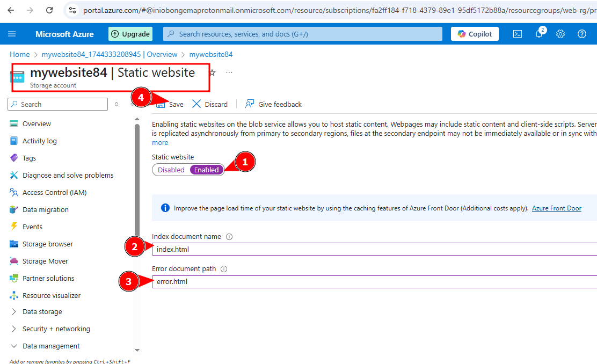Open the Azure portal hamburger menu
This screenshot has width=597, height=364.
[x=12, y=34]
